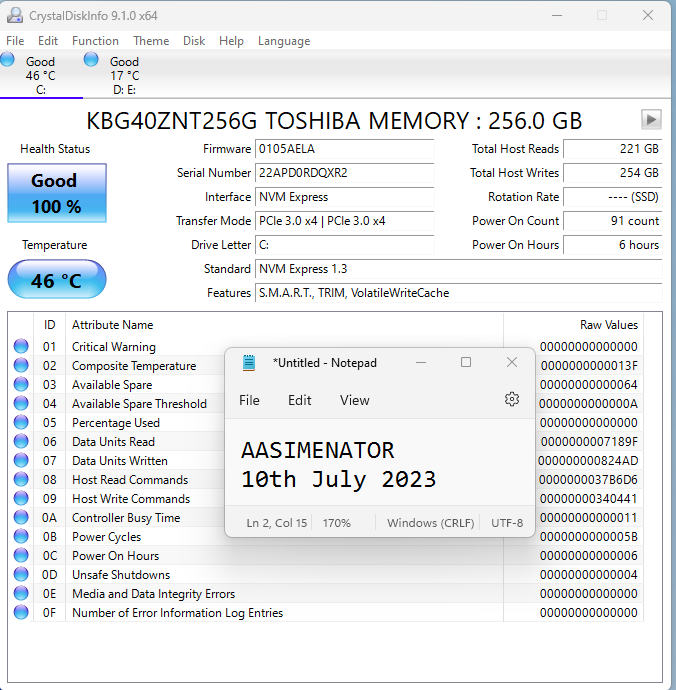The width and height of the screenshot is (676, 690).
Task: Click the Attribute Name column header
Action: pos(284,325)
